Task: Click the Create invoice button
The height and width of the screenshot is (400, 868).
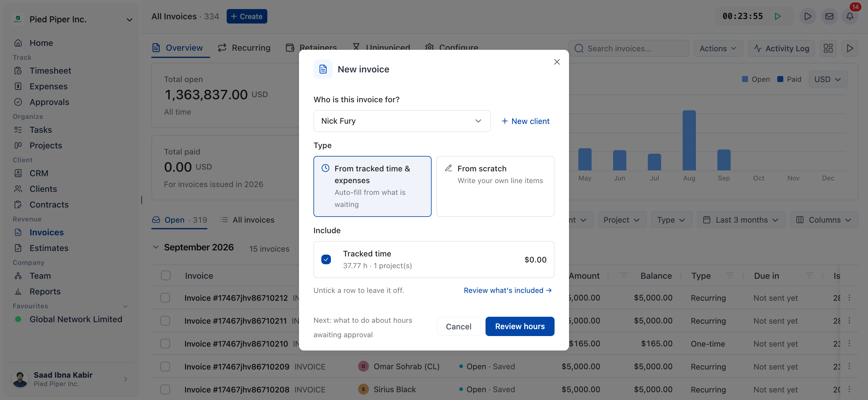Action: tap(247, 16)
